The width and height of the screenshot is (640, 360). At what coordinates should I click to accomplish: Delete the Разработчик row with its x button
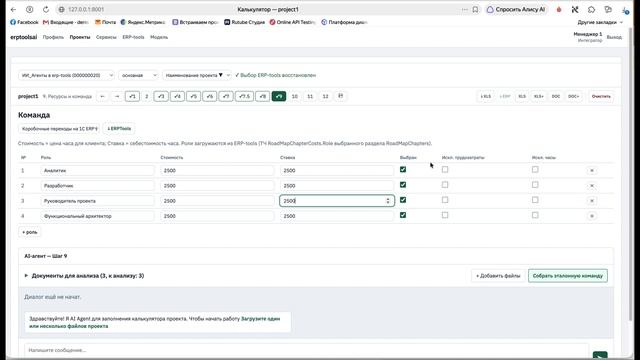pyautogui.click(x=592, y=186)
